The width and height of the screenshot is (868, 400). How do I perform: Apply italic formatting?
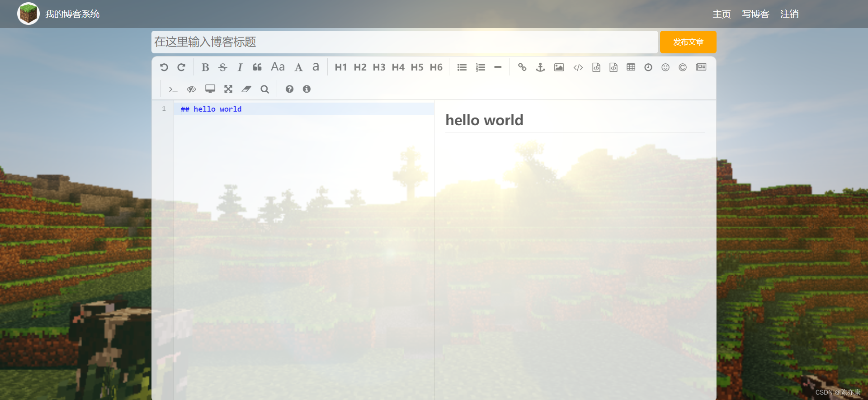coord(240,67)
